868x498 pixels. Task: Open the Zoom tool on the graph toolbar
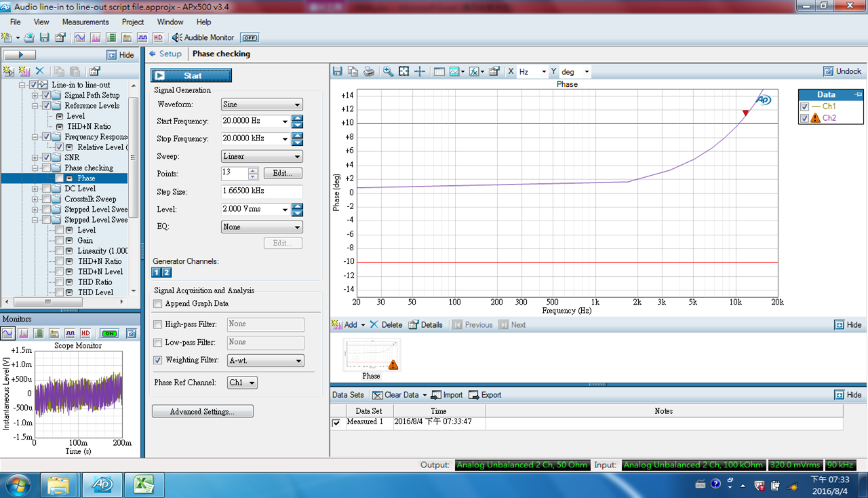(387, 71)
